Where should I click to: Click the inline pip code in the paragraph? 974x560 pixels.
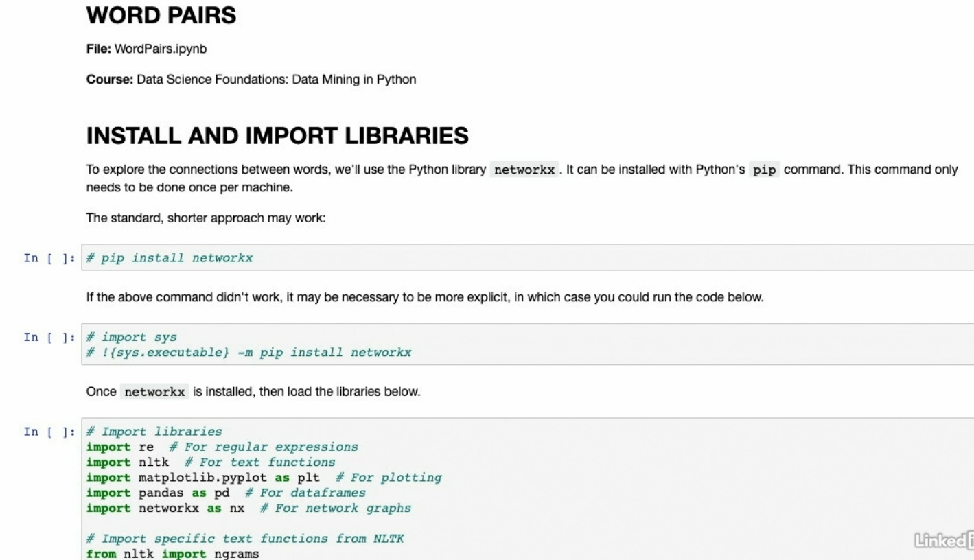pos(764,170)
